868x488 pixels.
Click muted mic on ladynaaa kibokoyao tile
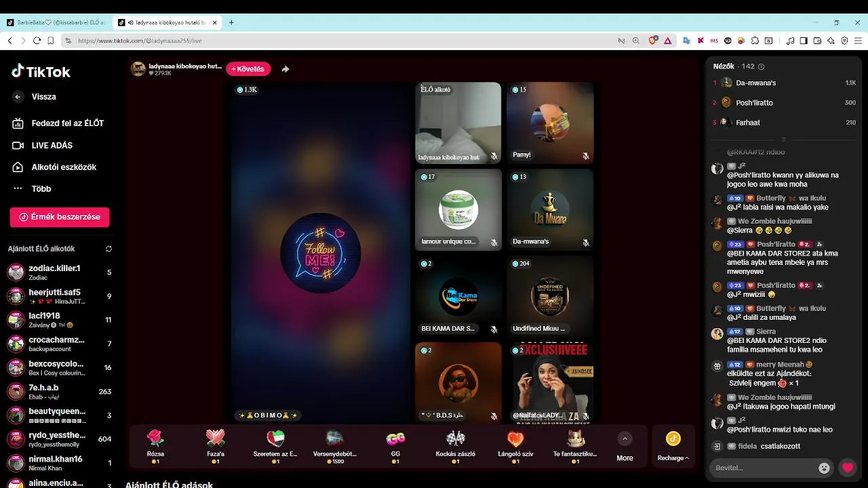494,156
